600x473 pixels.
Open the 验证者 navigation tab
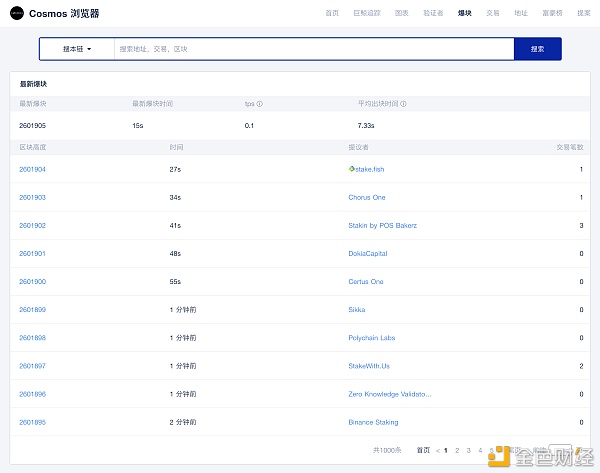[x=433, y=13]
